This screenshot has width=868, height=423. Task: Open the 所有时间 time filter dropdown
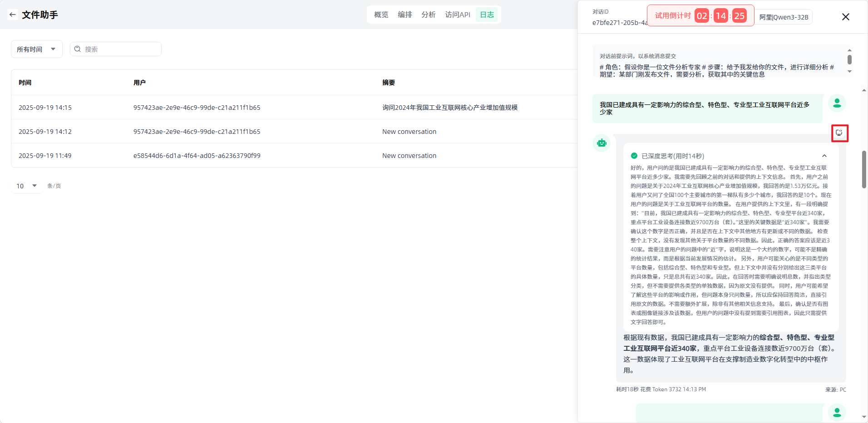coord(36,49)
